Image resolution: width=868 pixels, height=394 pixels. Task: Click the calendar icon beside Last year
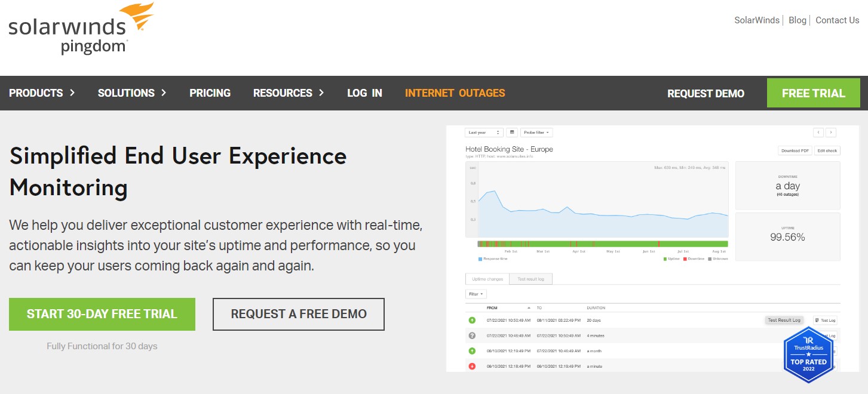512,132
